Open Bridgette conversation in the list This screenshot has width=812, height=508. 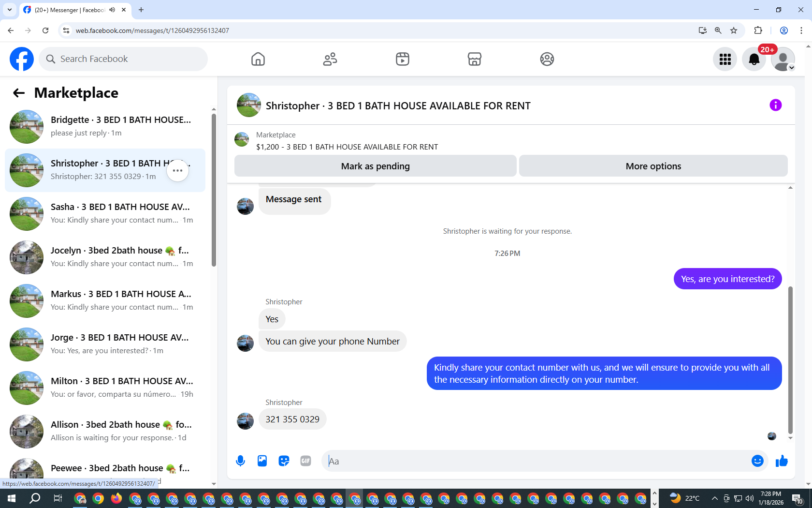[105, 127]
